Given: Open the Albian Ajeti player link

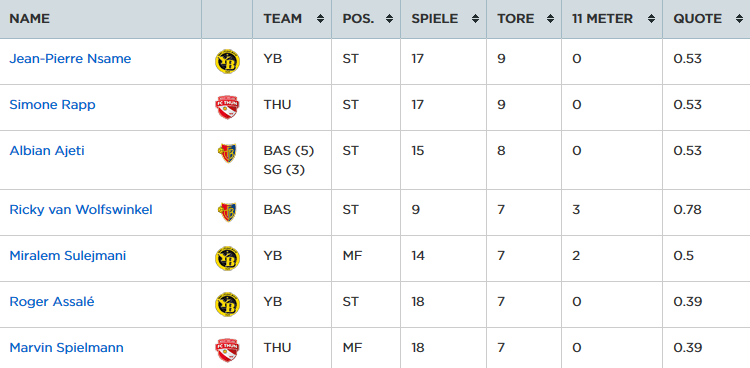Looking at the screenshot, I should coord(47,151).
